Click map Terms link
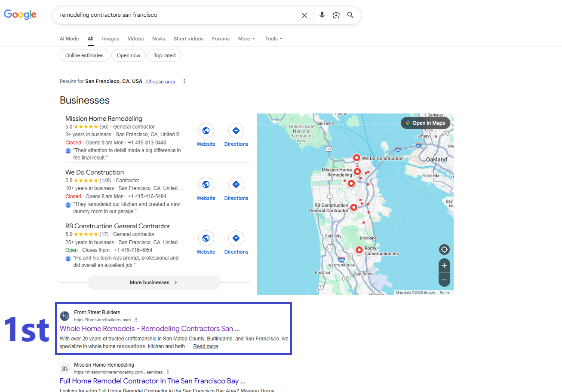562x392 pixels. 444,292
